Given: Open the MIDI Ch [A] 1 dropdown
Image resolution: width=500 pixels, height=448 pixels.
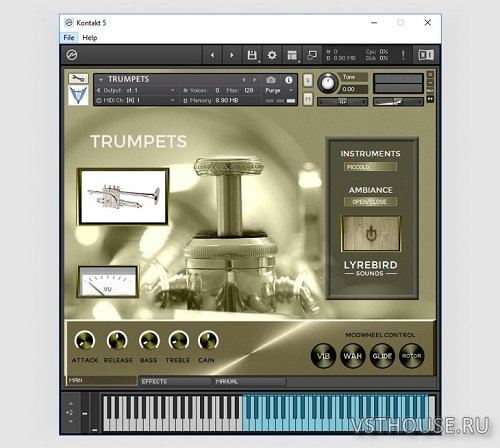Looking at the screenshot, I should point(136,100).
